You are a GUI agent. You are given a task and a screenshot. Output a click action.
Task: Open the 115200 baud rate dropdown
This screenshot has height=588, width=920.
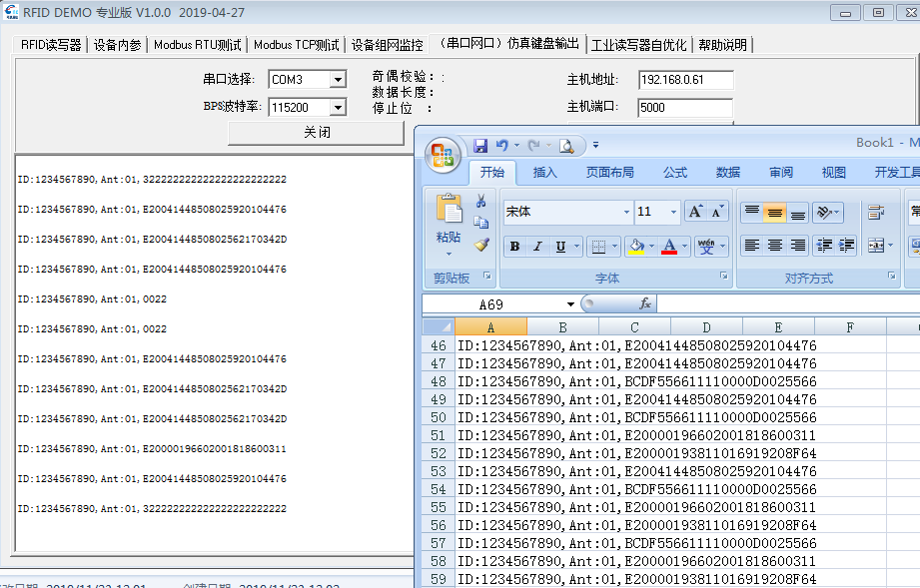[x=338, y=107]
